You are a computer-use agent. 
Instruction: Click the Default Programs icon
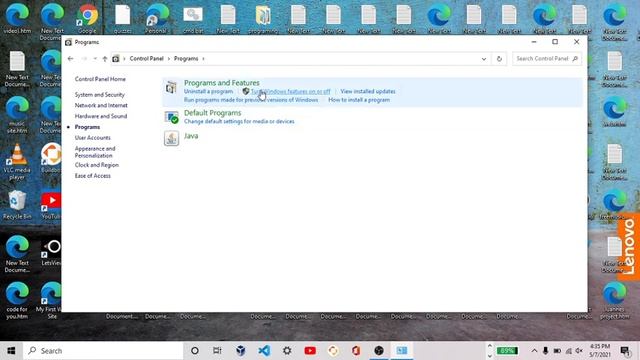pos(171,117)
